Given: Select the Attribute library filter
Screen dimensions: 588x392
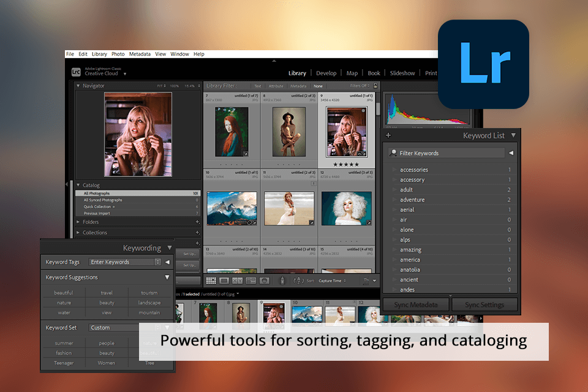Looking at the screenshot, I should [276, 86].
